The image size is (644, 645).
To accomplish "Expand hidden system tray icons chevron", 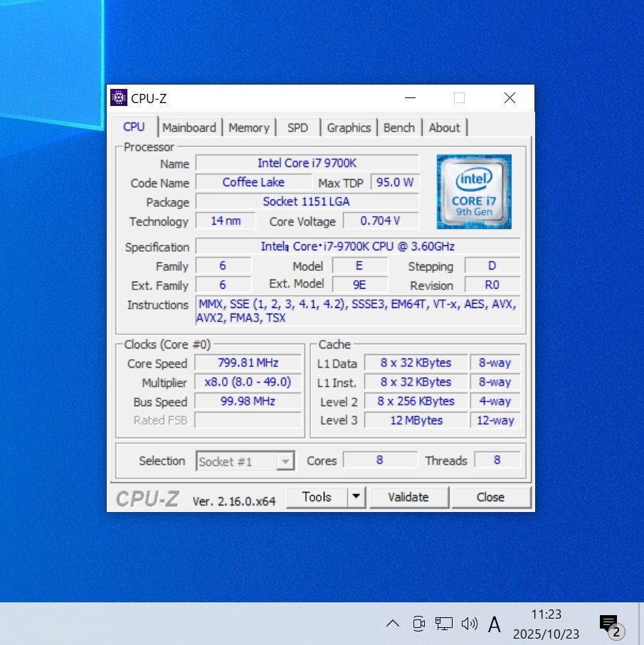I will pos(393,624).
